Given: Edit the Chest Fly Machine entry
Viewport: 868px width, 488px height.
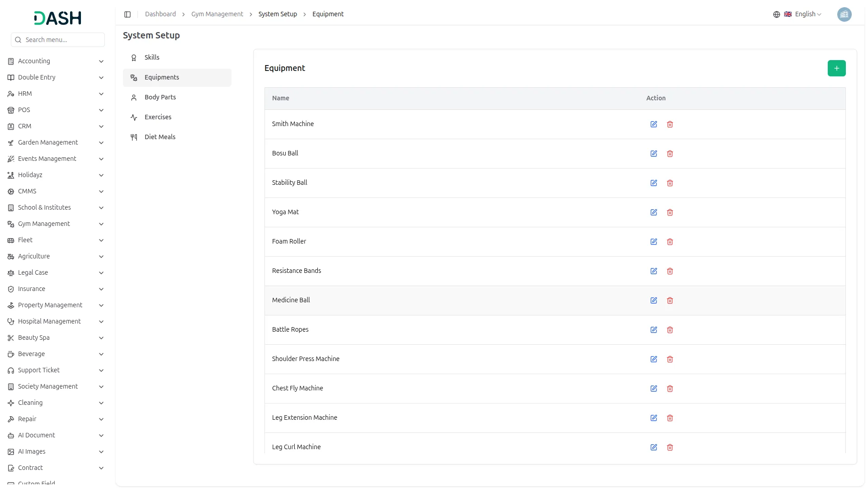Looking at the screenshot, I should click(x=653, y=389).
